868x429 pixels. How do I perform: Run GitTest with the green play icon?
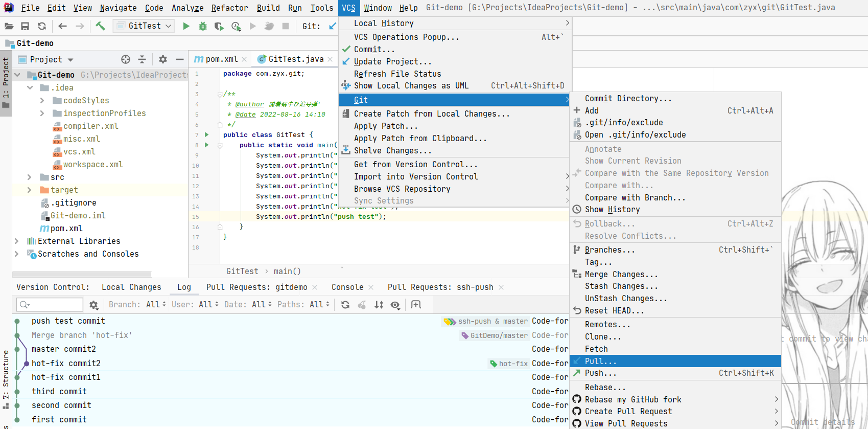[186, 26]
